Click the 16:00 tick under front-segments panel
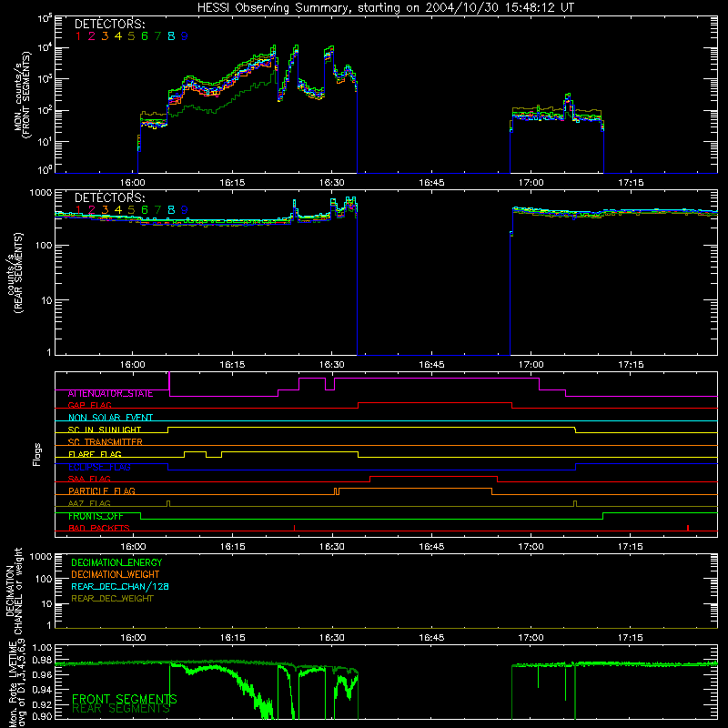728x728 pixels. [133, 183]
